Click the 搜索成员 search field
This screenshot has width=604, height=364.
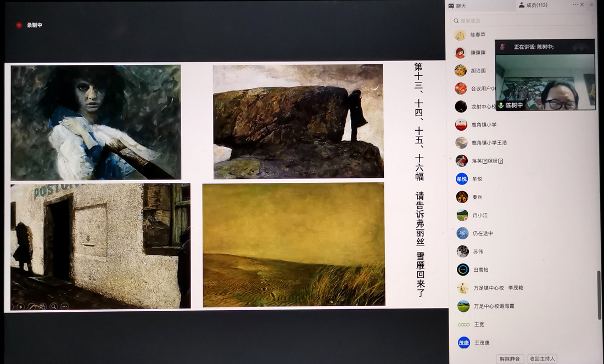(522, 21)
